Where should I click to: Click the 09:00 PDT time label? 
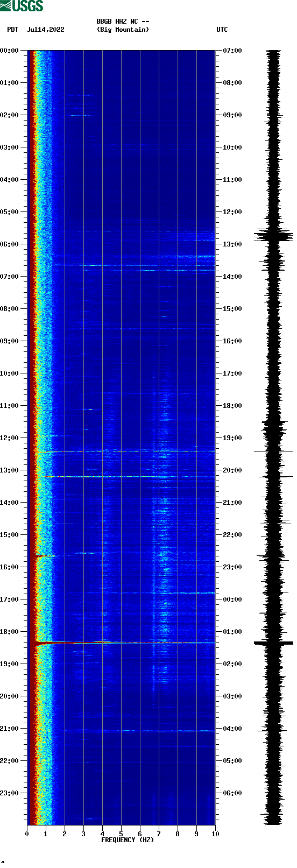tap(10, 341)
